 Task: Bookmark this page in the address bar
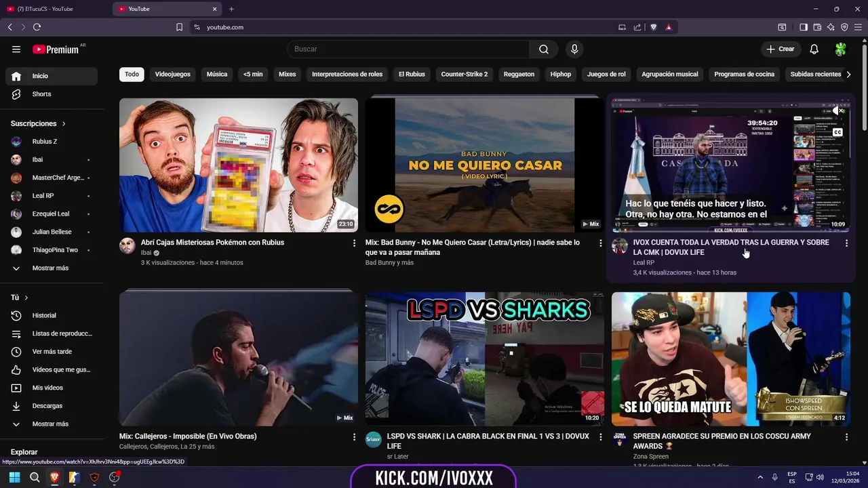pyautogui.click(x=179, y=27)
